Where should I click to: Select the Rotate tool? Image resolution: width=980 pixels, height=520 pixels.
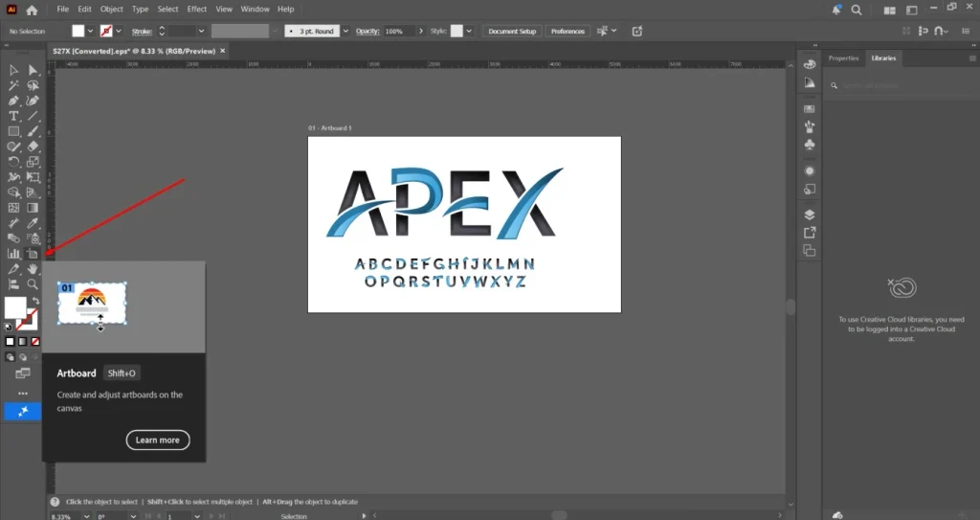tap(13, 162)
